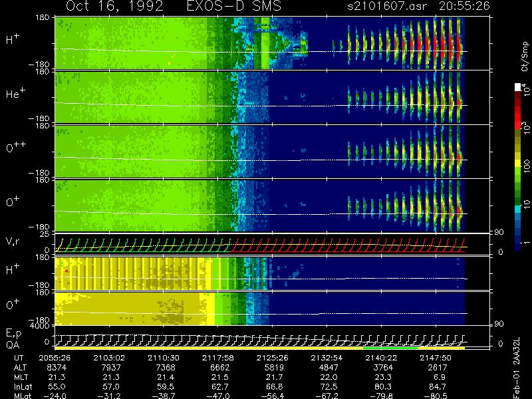Viewport: 532px width, 399px height.
Task: Click the MLT value 21.4
Action: [165, 377]
